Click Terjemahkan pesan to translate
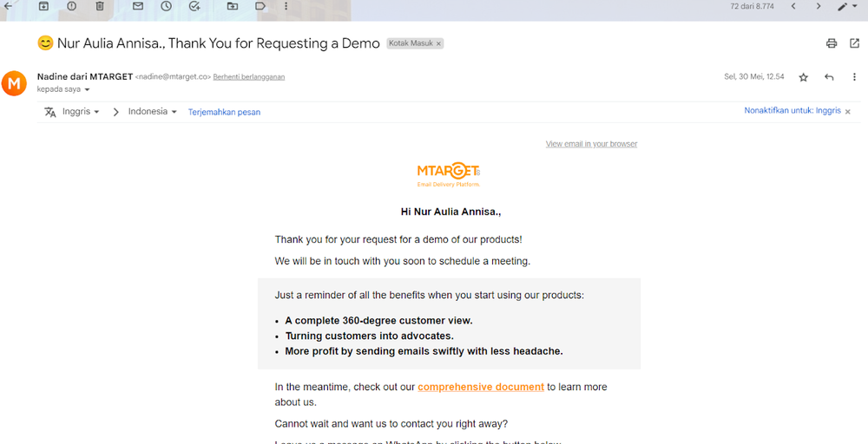Screen dimensions: 868x444 (224, 112)
